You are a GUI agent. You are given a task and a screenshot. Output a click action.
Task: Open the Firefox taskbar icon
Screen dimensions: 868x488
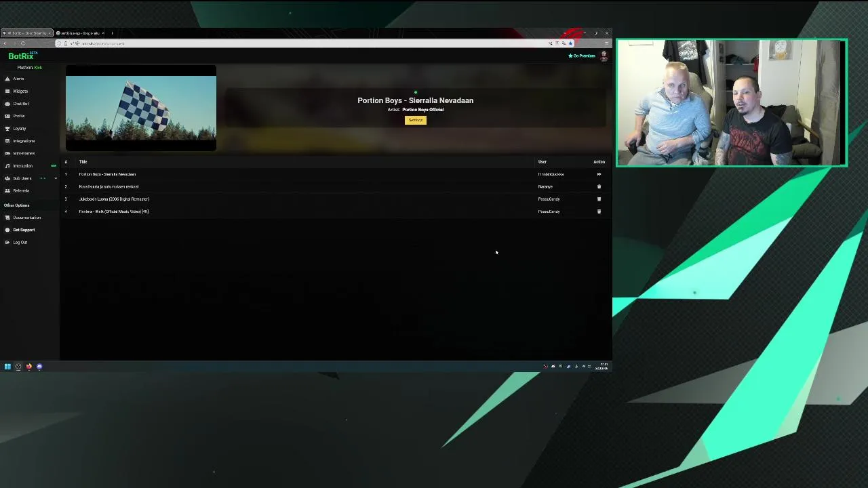pyautogui.click(x=28, y=367)
